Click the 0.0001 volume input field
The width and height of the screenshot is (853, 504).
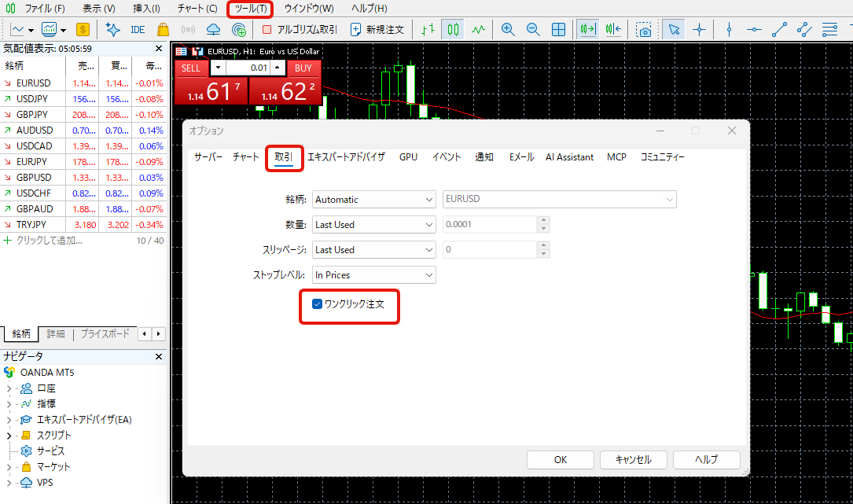click(490, 224)
